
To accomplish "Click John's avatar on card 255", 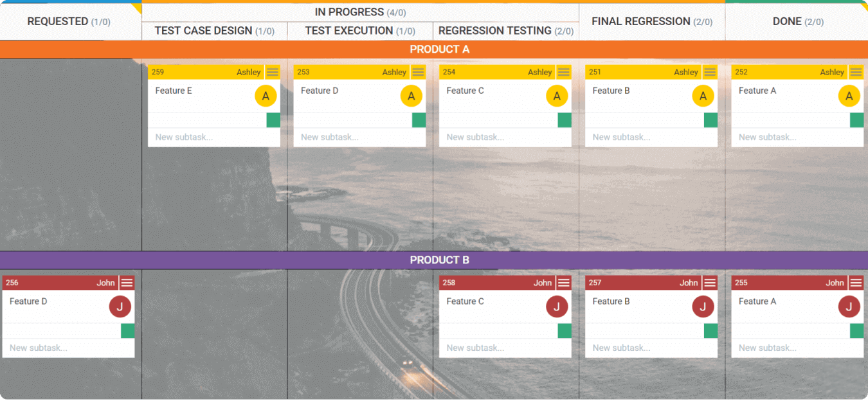I will point(849,307).
